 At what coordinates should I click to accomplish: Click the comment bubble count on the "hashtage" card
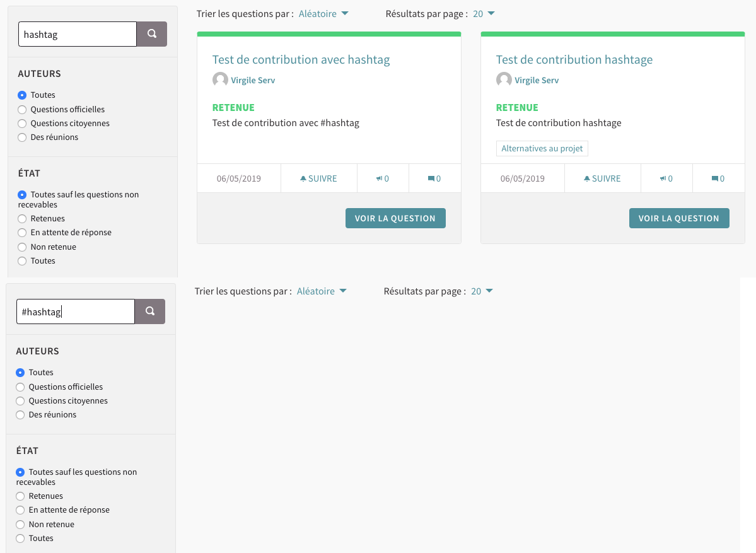(x=718, y=178)
